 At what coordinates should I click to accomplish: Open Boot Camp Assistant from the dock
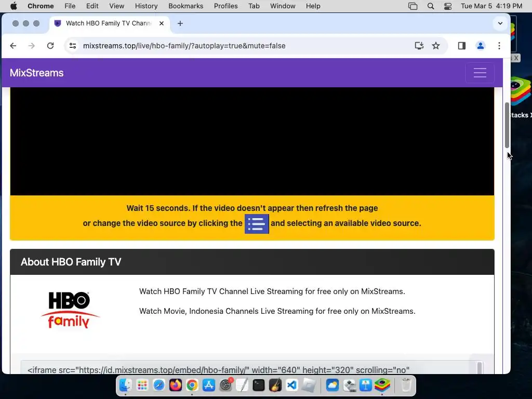[x=350, y=385]
